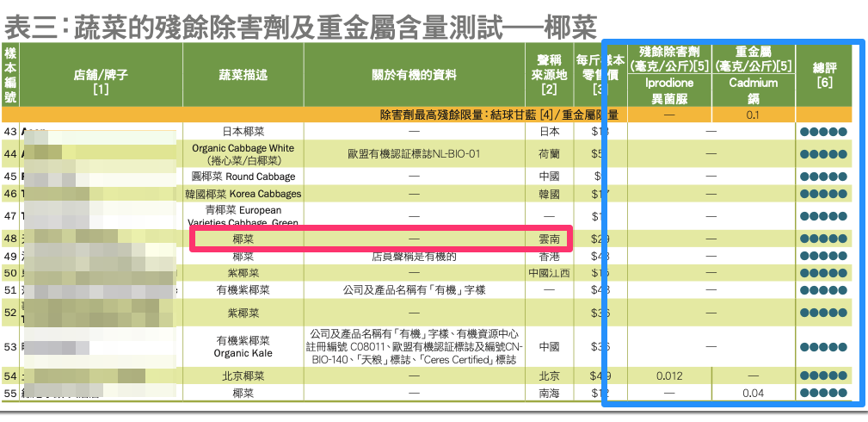
Task: Click the 聲稱來源地 column header
Action: click(x=548, y=75)
